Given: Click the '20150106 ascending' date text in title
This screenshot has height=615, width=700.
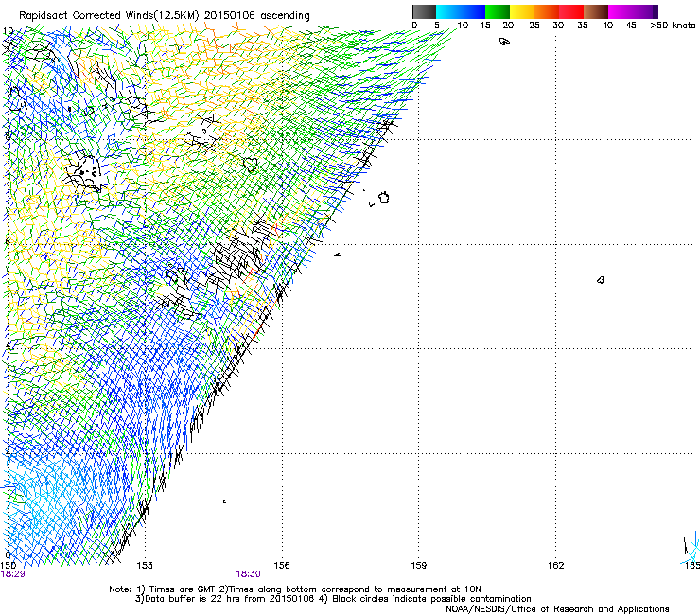Looking at the screenshot, I should (x=257, y=15).
